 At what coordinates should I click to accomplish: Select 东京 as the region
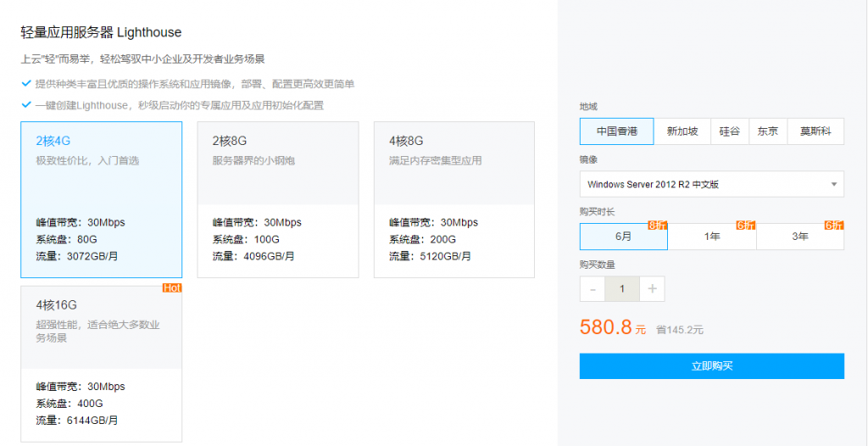(768, 131)
